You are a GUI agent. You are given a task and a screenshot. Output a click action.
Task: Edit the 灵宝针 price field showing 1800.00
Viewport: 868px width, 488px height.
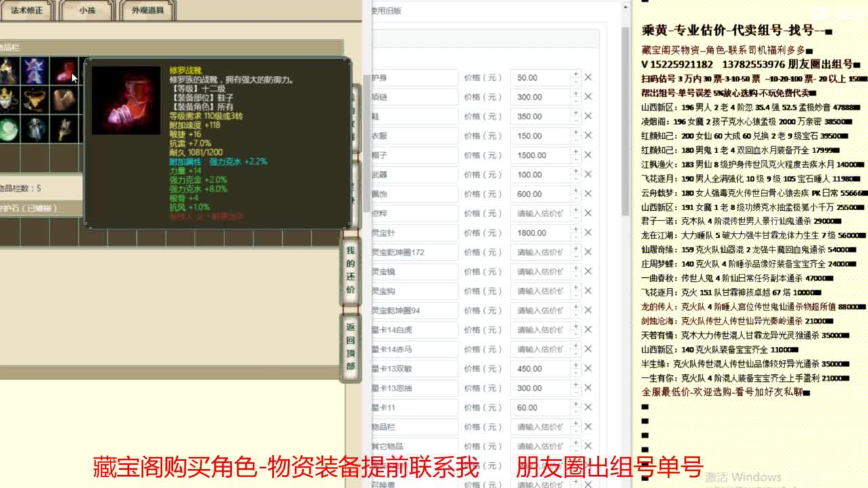point(540,233)
